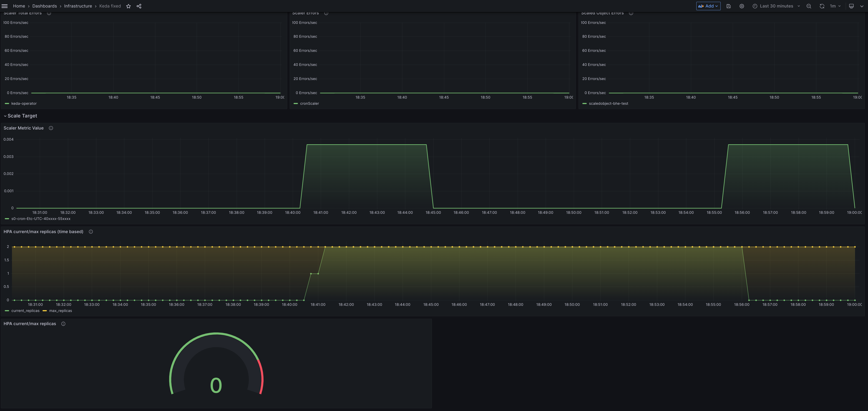Open the dashboard share icon
The width and height of the screenshot is (868, 411).
139,6
